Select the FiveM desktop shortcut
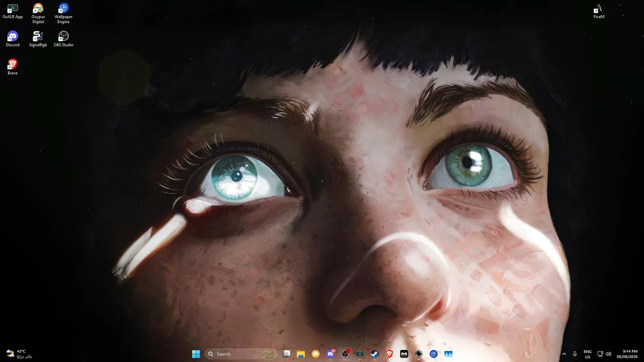Viewport: 644px width, 362px height. click(x=599, y=11)
